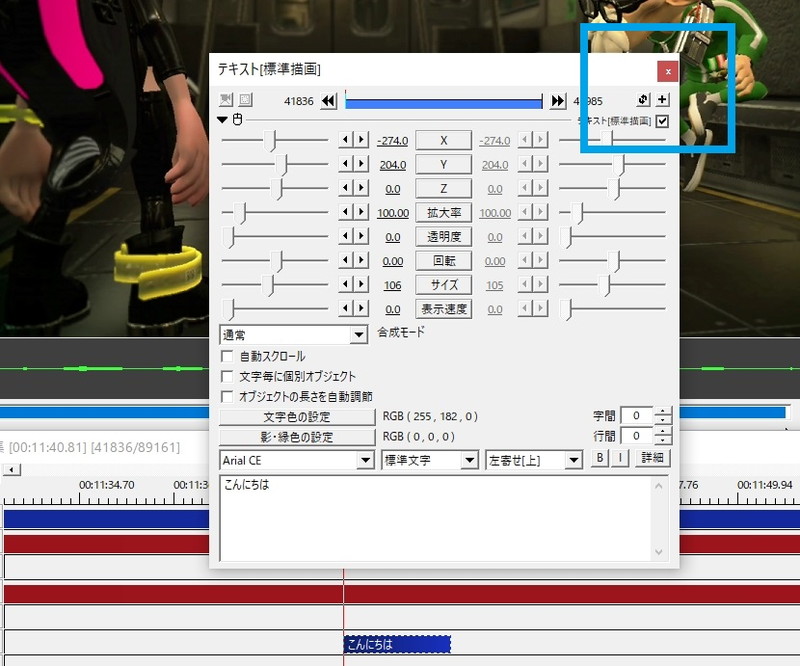Click the timeline scroll-left arrow button
Screen dimensions: 800x666
point(12,469)
